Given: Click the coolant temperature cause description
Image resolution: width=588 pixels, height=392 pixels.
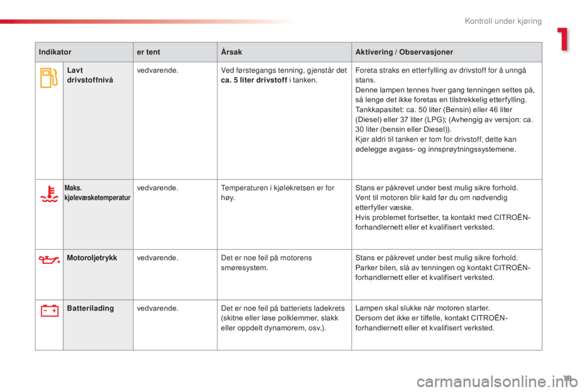Looking at the screenshot, I should pyautogui.click(x=277, y=193).
